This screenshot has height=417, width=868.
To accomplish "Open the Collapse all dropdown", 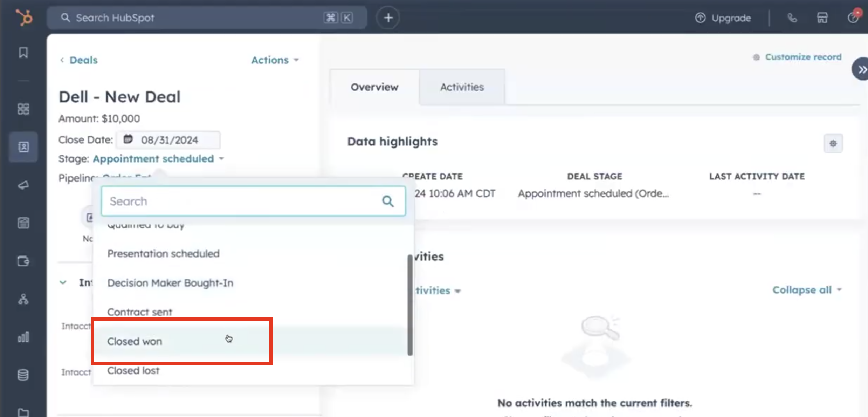I will [x=807, y=290].
